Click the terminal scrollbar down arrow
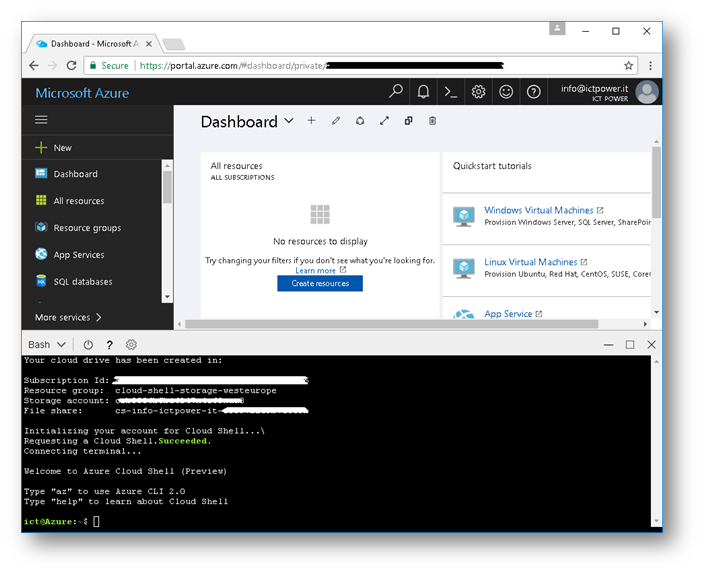This screenshot has width=705, height=575. [656, 521]
